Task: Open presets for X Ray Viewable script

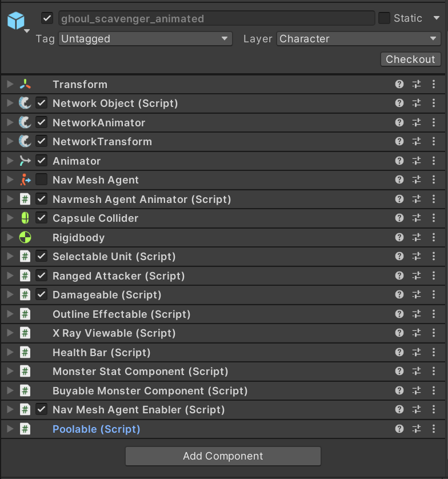Action: pos(416,333)
